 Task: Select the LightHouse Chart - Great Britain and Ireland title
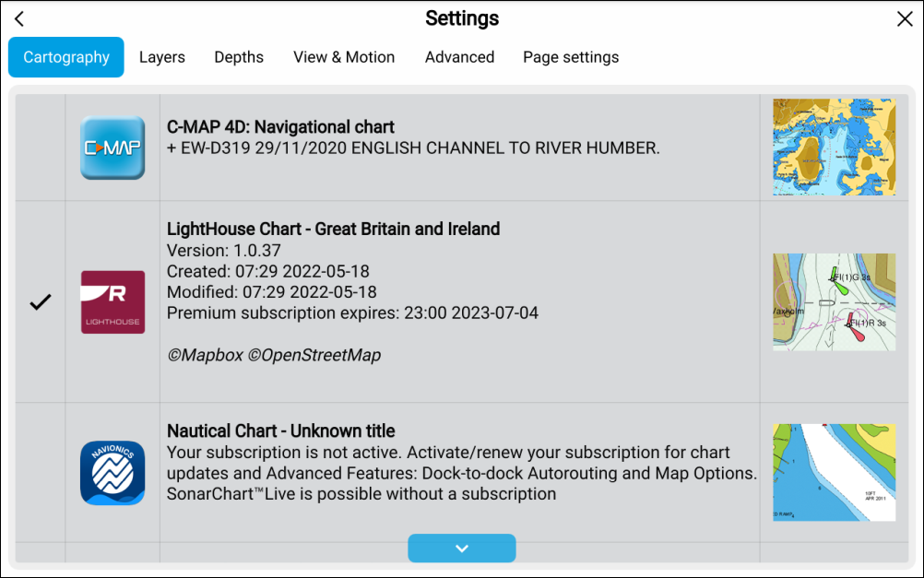[333, 229]
